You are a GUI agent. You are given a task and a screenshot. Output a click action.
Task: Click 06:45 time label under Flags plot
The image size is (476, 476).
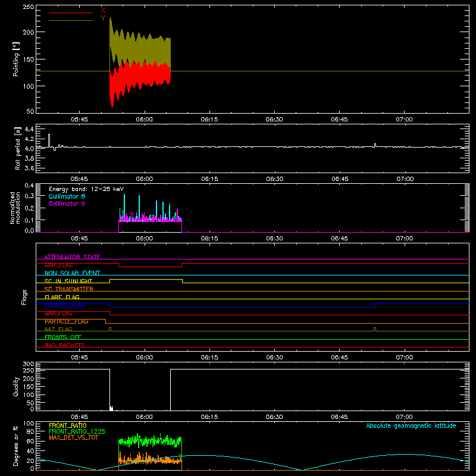point(339,358)
